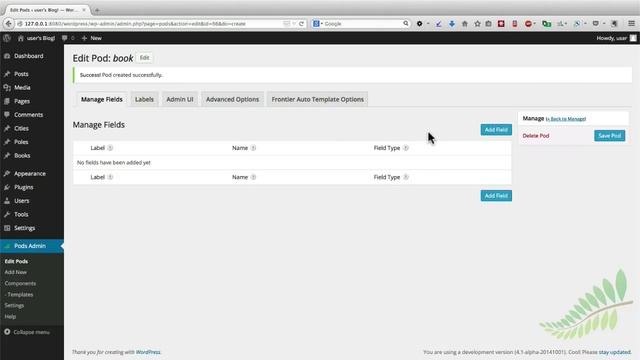
Task: Click the bottom Add Field button
Action: 496,196
